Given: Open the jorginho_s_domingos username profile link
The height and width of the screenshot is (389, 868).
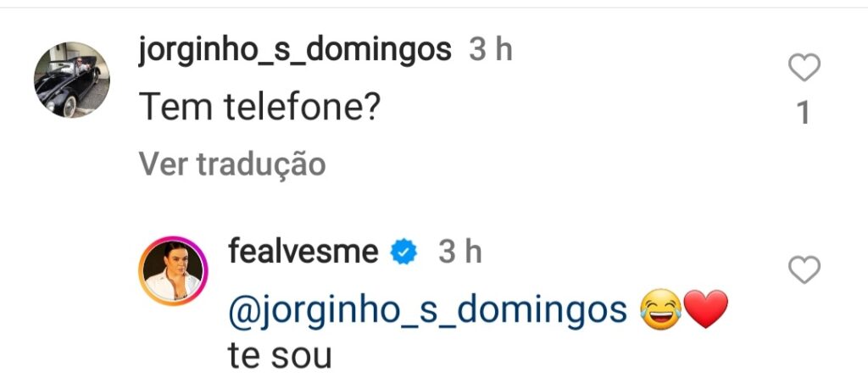Looking at the screenshot, I should pos(294,51).
